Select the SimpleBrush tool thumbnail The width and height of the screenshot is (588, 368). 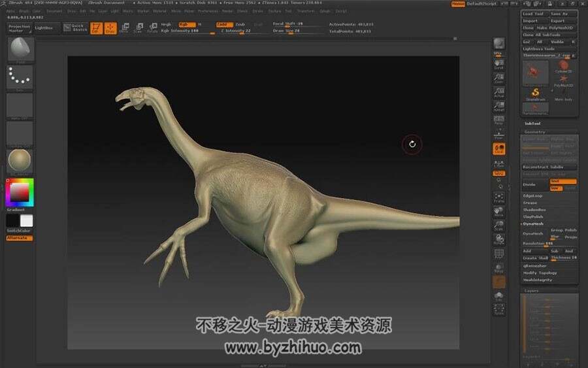point(535,94)
